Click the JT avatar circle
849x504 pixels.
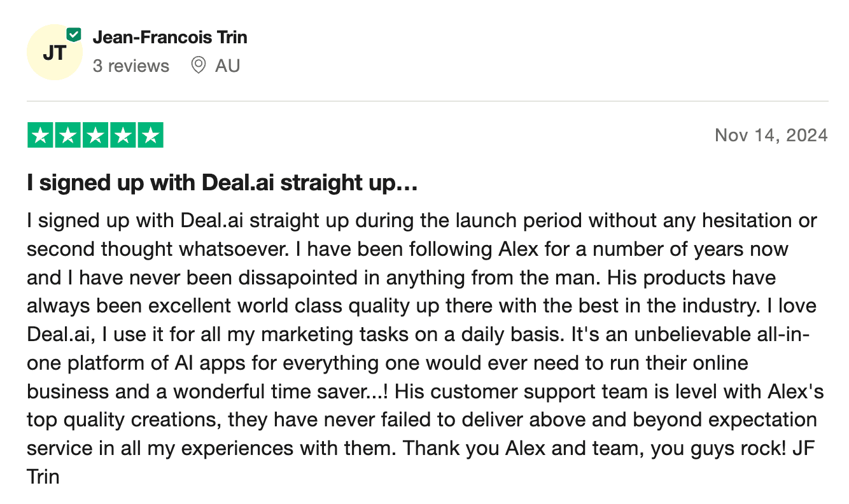(x=54, y=53)
